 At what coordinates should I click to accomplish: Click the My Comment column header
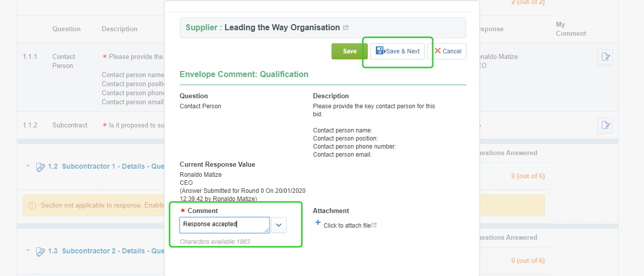[x=571, y=29]
